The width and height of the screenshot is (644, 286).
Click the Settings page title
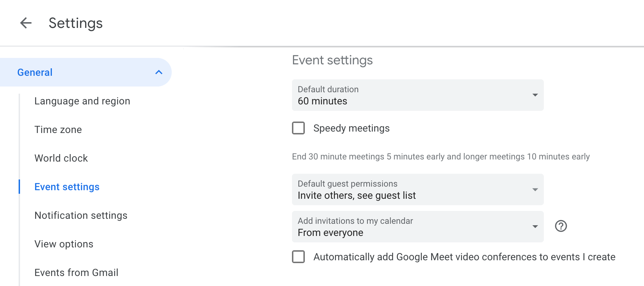(x=75, y=23)
